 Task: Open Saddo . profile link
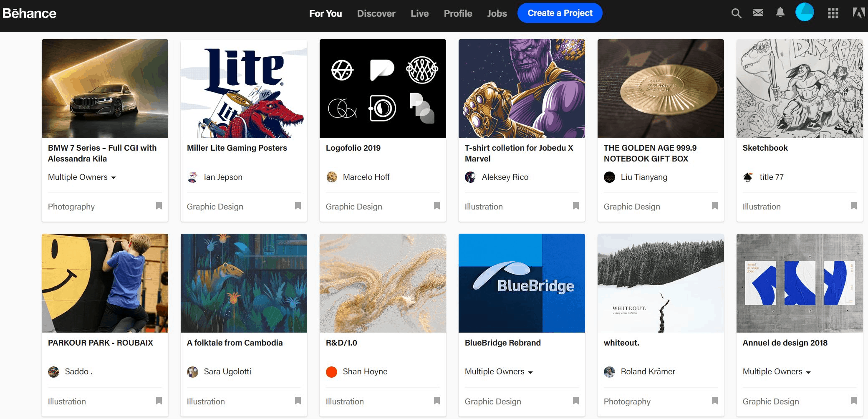point(78,371)
